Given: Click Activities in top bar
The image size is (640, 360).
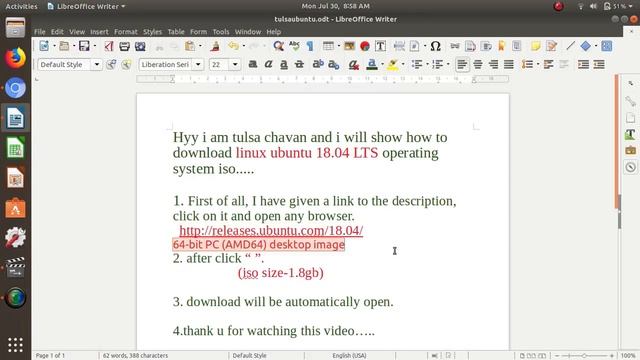Looking at the screenshot, I should [21, 6].
